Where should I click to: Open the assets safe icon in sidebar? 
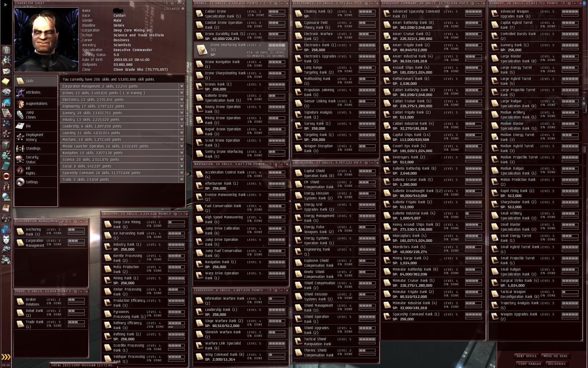(6, 144)
